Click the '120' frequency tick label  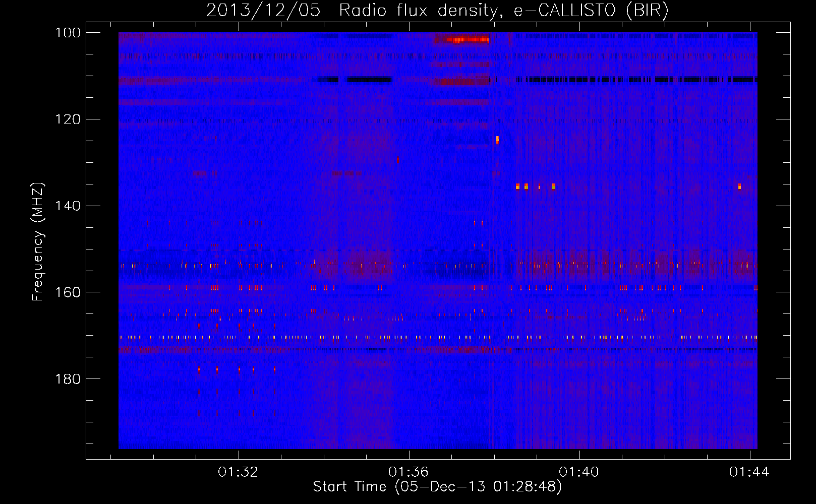pos(68,119)
